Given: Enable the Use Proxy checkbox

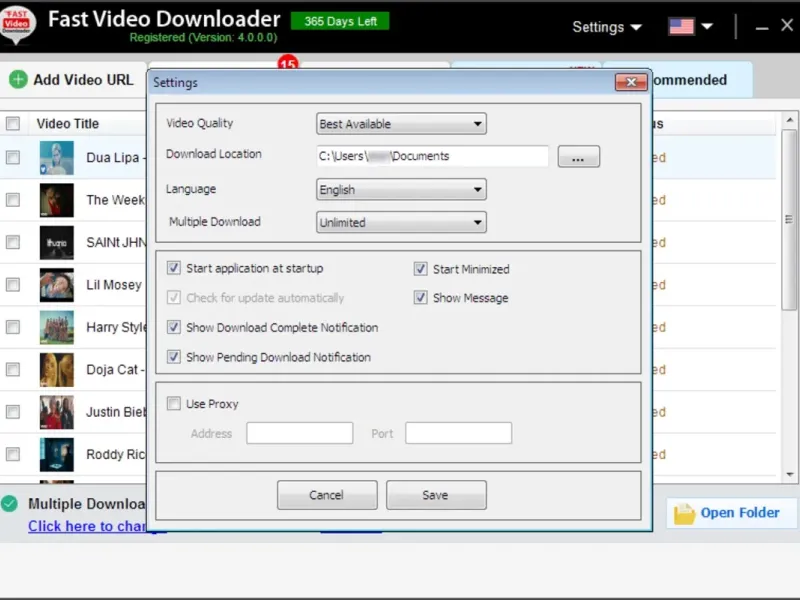Looking at the screenshot, I should (173, 404).
